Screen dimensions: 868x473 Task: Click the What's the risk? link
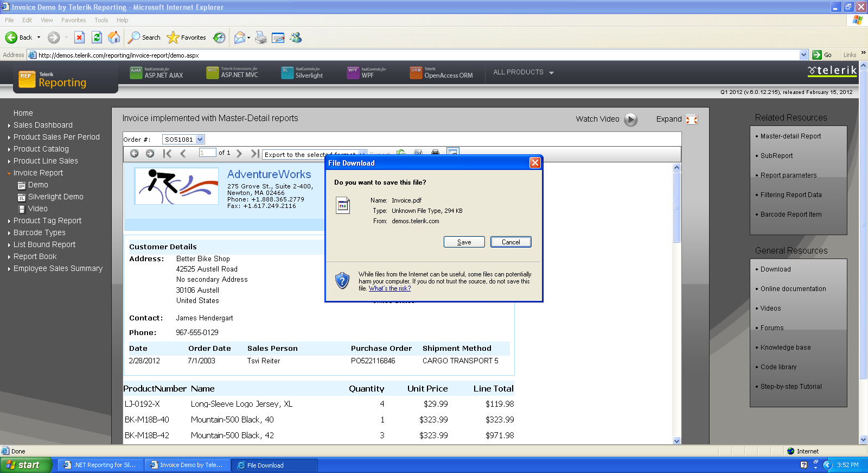(x=390, y=288)
